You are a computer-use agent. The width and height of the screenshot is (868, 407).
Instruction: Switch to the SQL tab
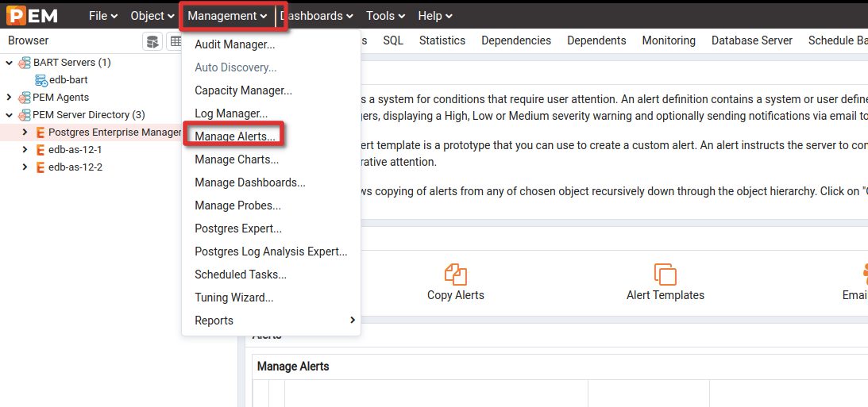click(x=393, y=40)
